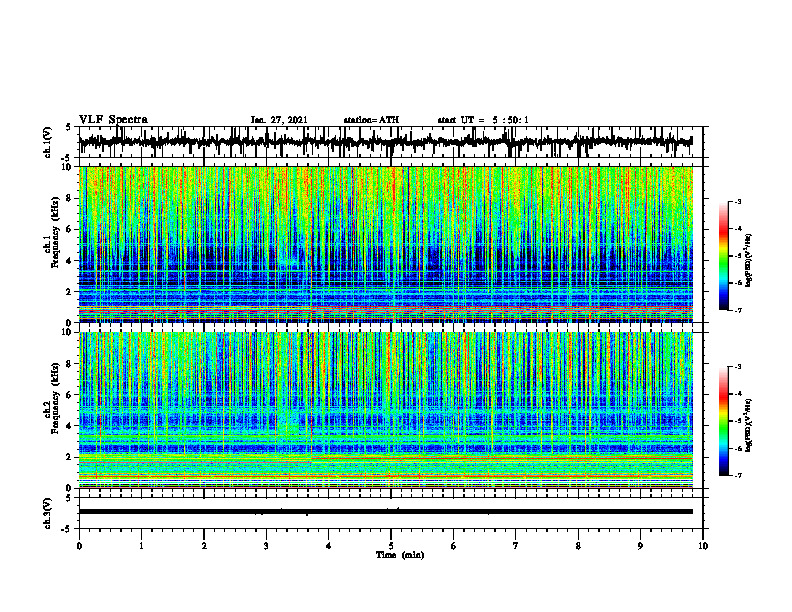Click the ch.3 voltage waveform trace
The image size is (792, 612).
[x=385, y=512]
